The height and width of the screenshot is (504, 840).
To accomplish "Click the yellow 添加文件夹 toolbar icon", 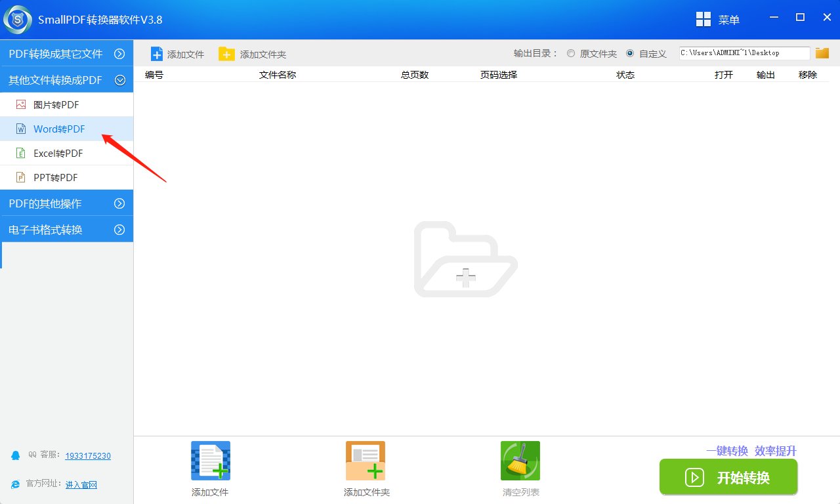I will pos(226,54).
